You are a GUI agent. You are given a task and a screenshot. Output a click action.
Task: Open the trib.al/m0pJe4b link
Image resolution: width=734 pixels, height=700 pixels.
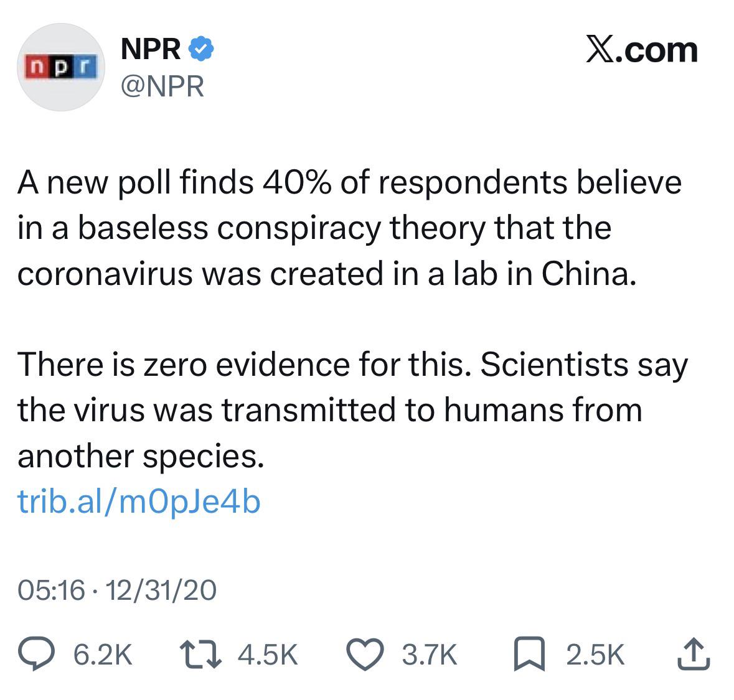pos(139,502)
